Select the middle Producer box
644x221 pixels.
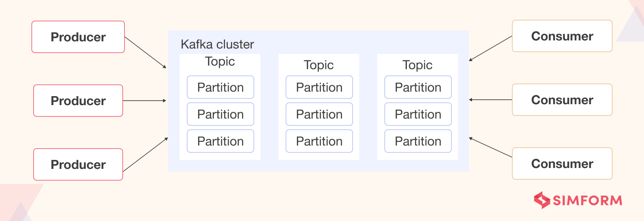78,101
